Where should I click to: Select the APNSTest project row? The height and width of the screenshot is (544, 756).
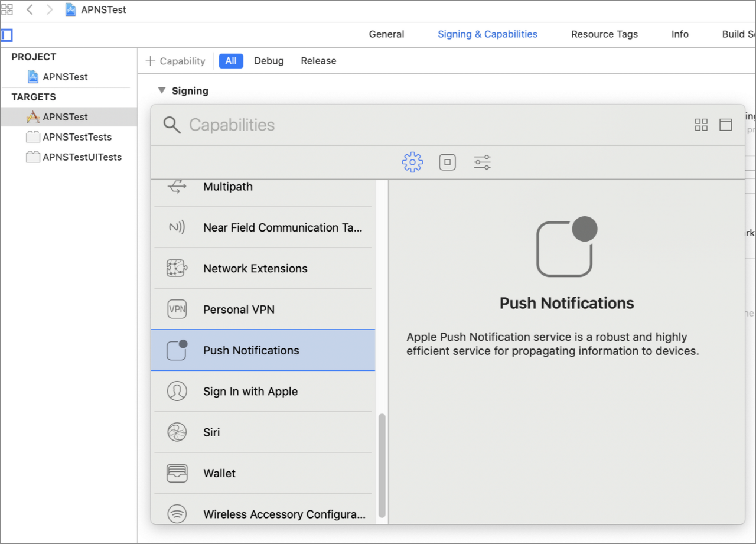point(69,77)
